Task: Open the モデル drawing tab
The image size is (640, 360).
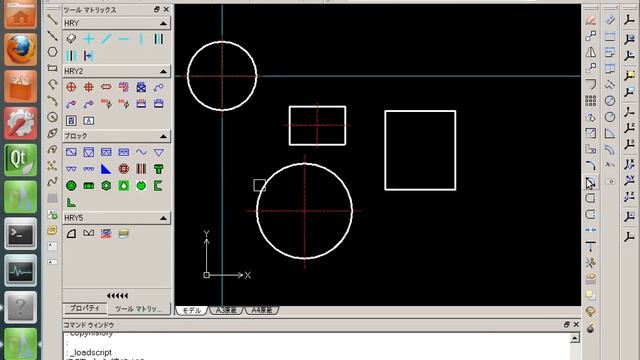Action: click(x=191, y=310)
